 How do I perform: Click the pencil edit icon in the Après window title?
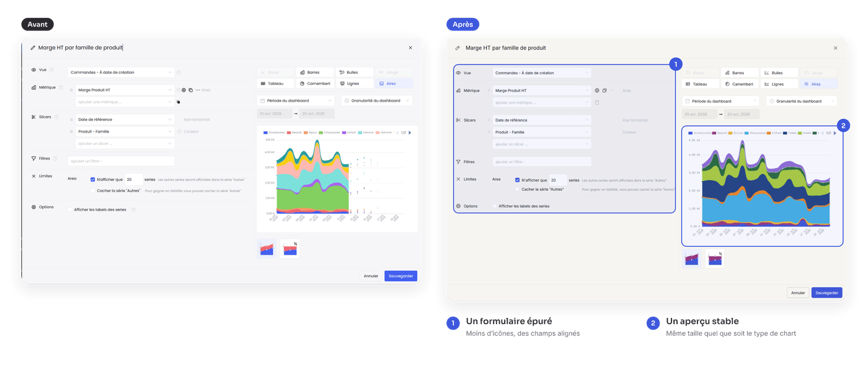click(x=458, y=48)
